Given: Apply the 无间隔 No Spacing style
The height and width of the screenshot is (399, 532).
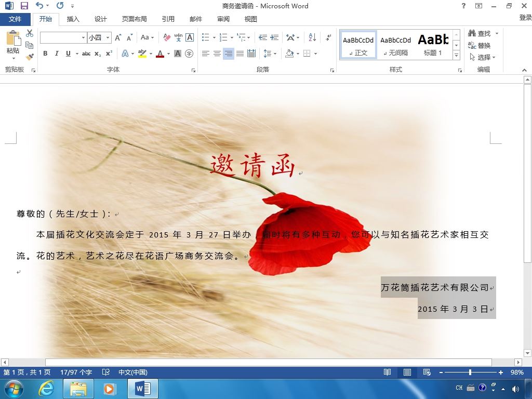Looking at the screenshot, I should coord(395,45).
